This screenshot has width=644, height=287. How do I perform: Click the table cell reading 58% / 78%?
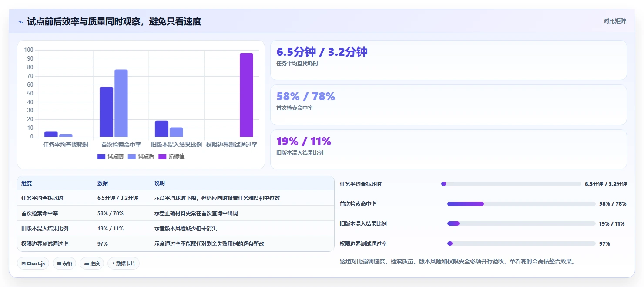(111, 213)
